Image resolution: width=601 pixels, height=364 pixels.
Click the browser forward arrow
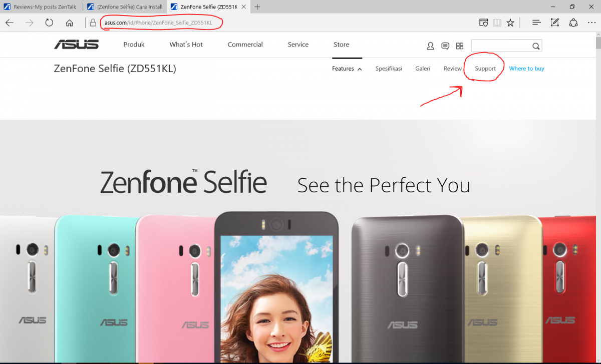[30, 23]
